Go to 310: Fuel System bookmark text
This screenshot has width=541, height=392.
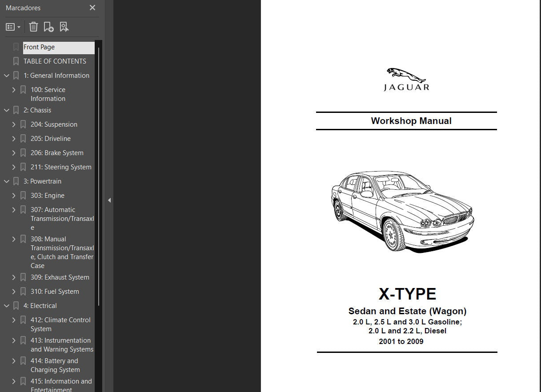(55, 292)
